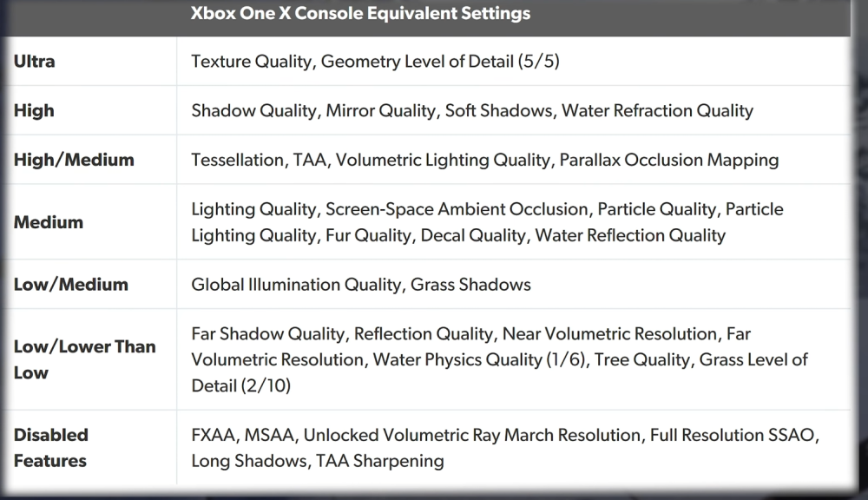
Task: Select the Grass Shadows text
Action: point(471,285)
